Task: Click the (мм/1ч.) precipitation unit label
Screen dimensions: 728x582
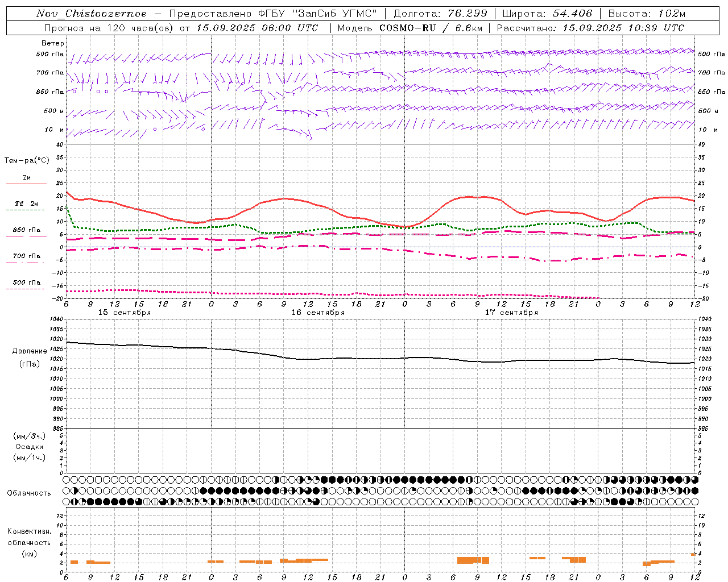Action: click(30, 458)
